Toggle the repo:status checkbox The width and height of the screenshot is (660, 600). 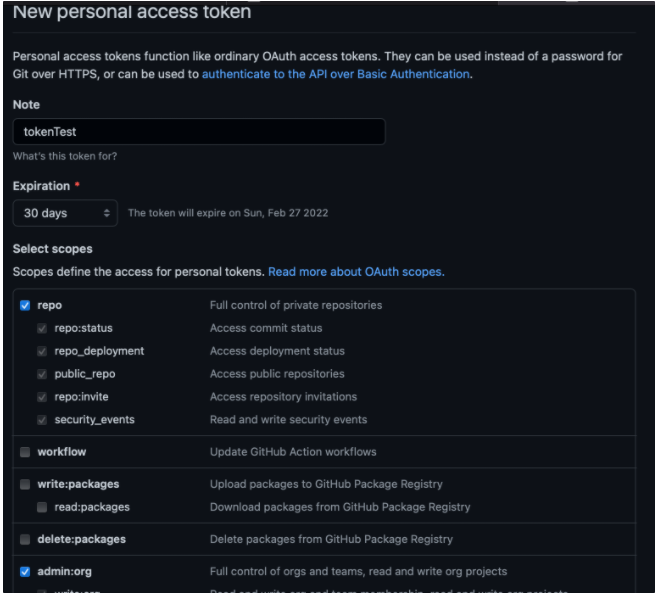42,328
